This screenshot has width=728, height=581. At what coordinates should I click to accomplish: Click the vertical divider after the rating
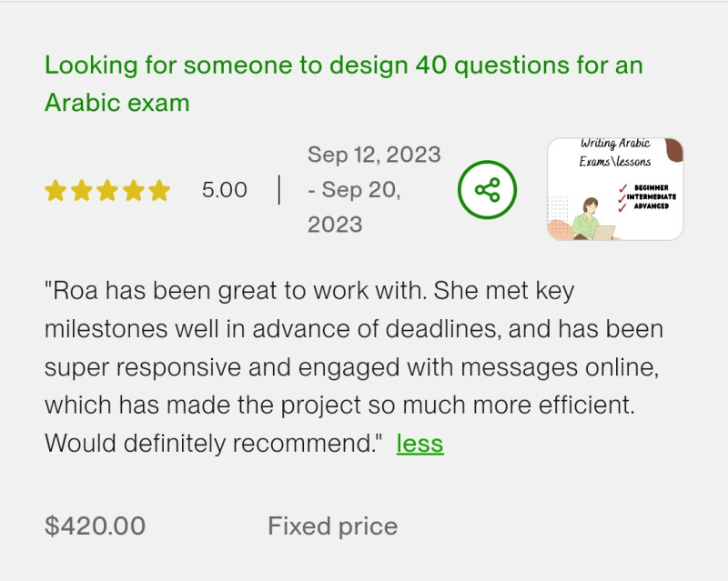pos(278,190)
